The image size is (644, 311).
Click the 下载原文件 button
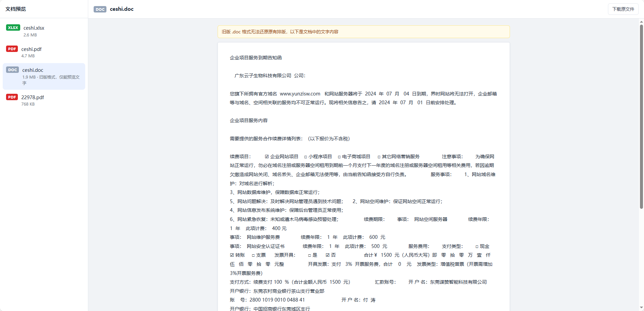623,9
